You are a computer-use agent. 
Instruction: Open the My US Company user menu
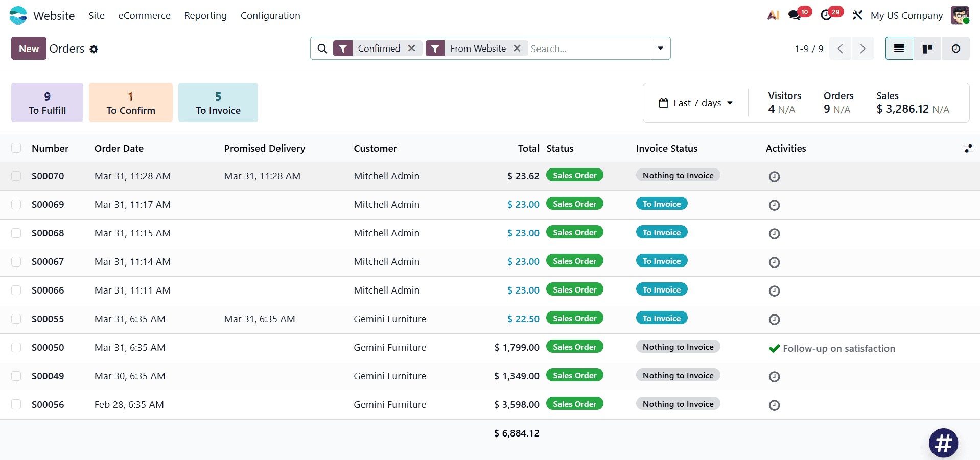[907, 15]
